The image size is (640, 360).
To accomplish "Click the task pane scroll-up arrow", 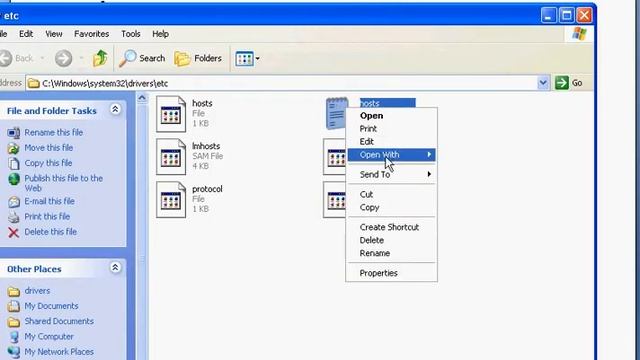I will [x=142, y=98].
